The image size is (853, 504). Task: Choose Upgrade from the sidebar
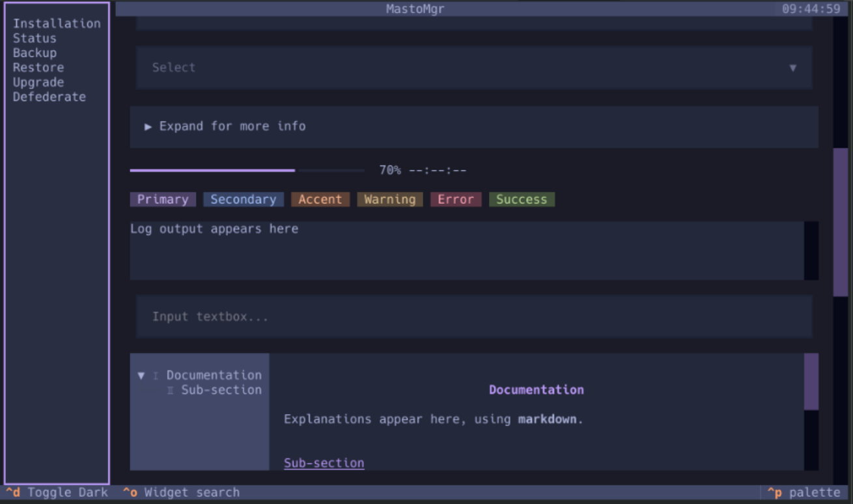[x=38, y=82]
